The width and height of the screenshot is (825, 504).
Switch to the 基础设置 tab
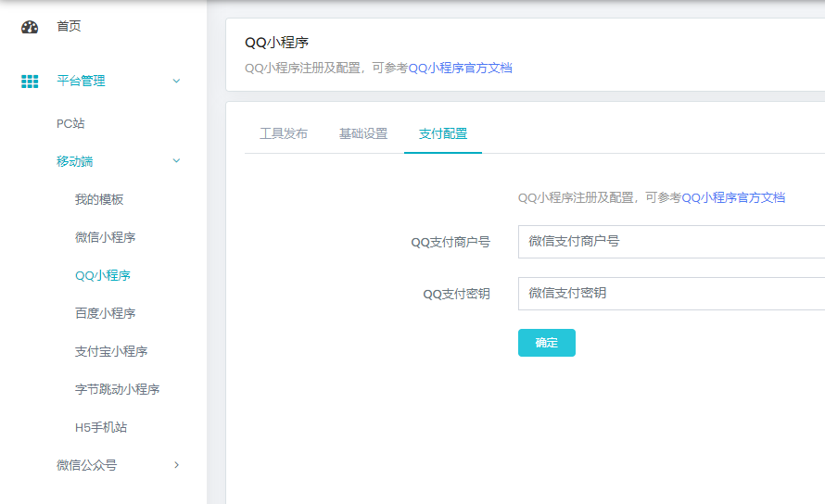pyautogui.click(x=363, y=133)
